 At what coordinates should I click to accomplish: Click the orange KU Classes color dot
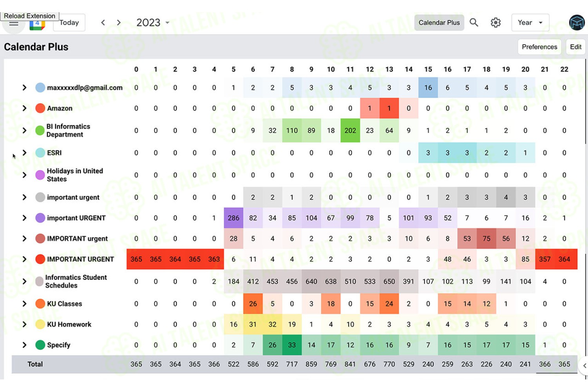point(40,304)
